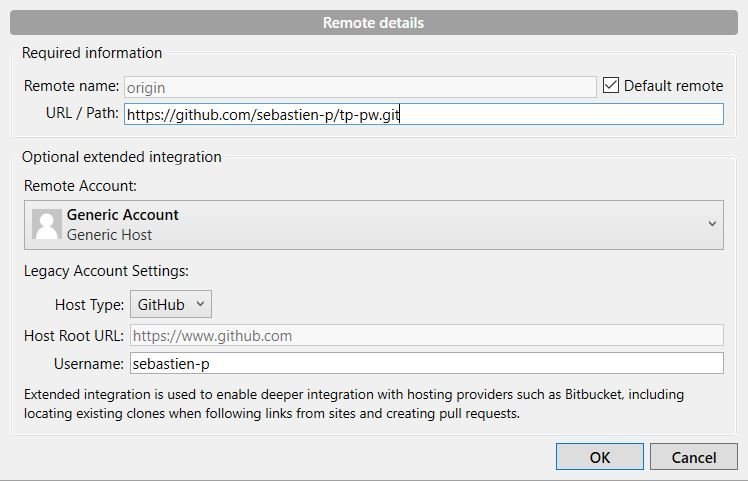Click the Legacy Account Settings label
The height and width of the screenshot is (481, 748).
(x=106, y=271)
